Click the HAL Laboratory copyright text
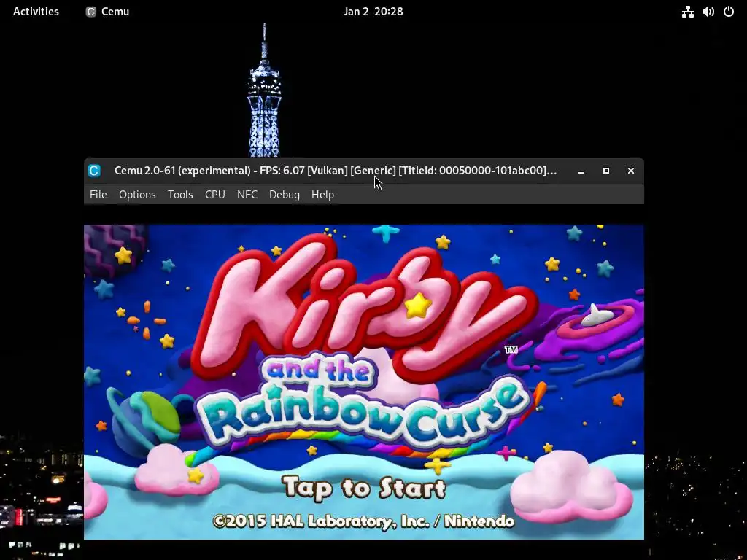Viewport: 747px width, 560px height. pos(364,521)
